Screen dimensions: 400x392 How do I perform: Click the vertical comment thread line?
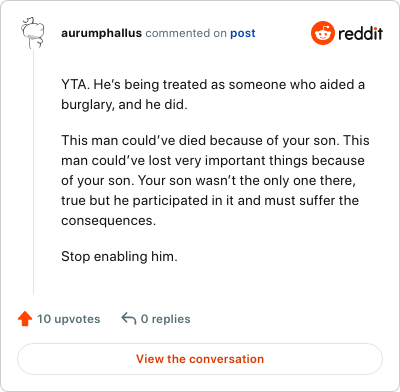pos(33,172)
